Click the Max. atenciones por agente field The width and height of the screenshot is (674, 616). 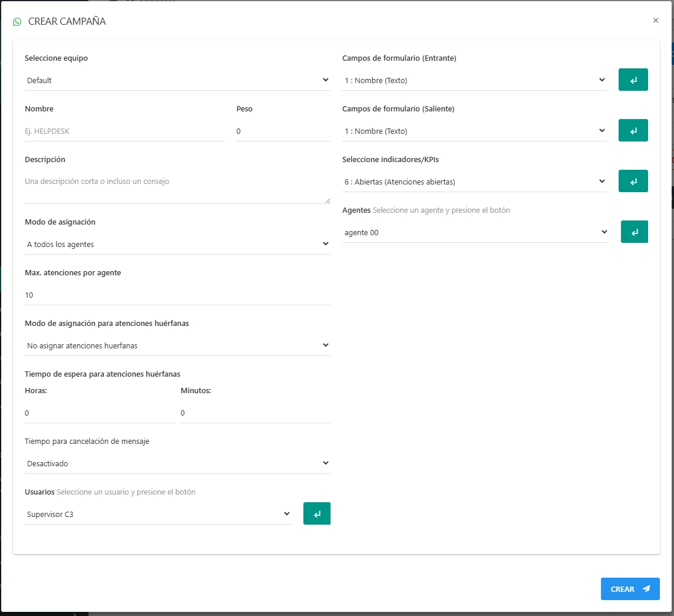click(177, 295)
